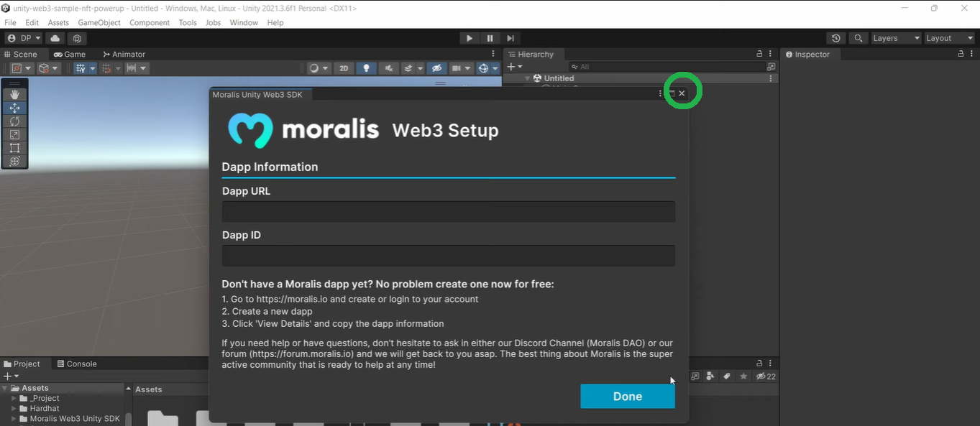Open Project panel three-dot menu
Image resolution: width=980 pixels, height=426 pixels.
pyautogui.click(x=771, y=364)
